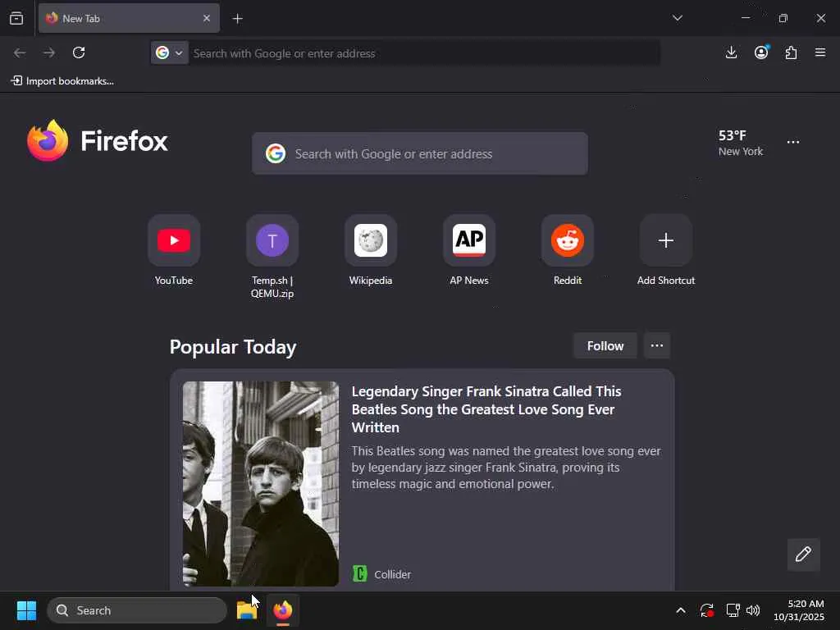Screen dimensions: 840x630
Task: Expand the list all tabs chevron
Action: [x=677, y=18]
